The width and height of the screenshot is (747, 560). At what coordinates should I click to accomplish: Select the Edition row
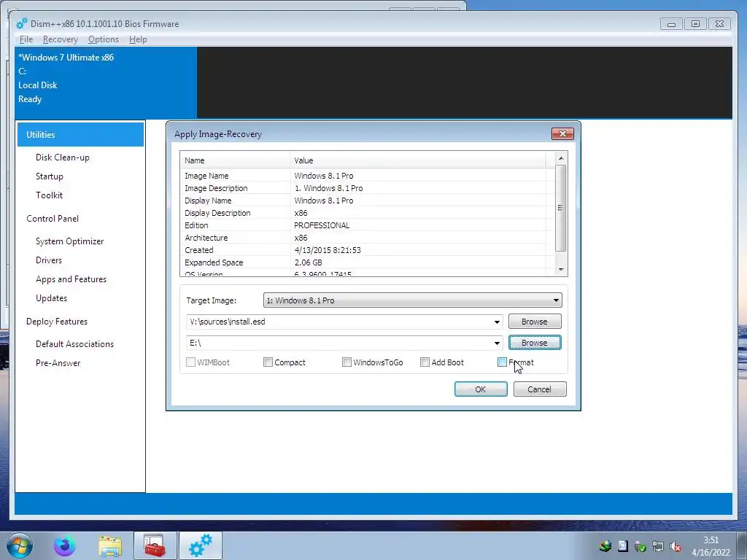tap(368, 225)
